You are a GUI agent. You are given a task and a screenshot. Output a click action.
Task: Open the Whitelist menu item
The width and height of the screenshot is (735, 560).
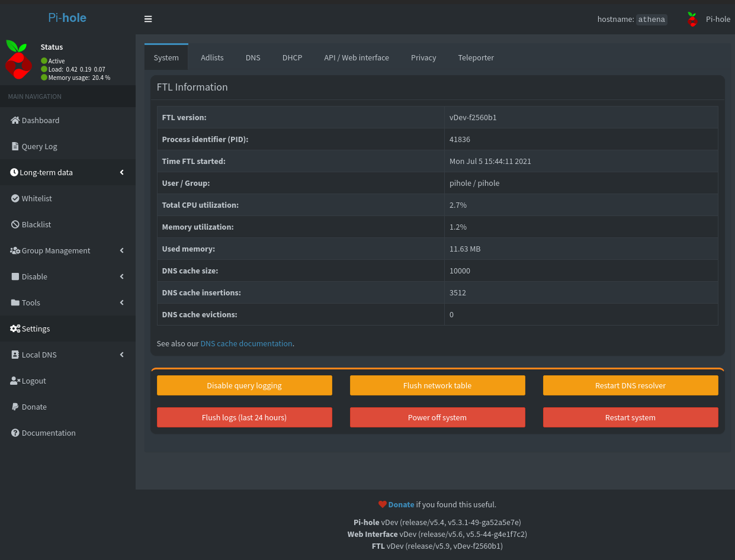pyautogui.click(x=68, y=198)
